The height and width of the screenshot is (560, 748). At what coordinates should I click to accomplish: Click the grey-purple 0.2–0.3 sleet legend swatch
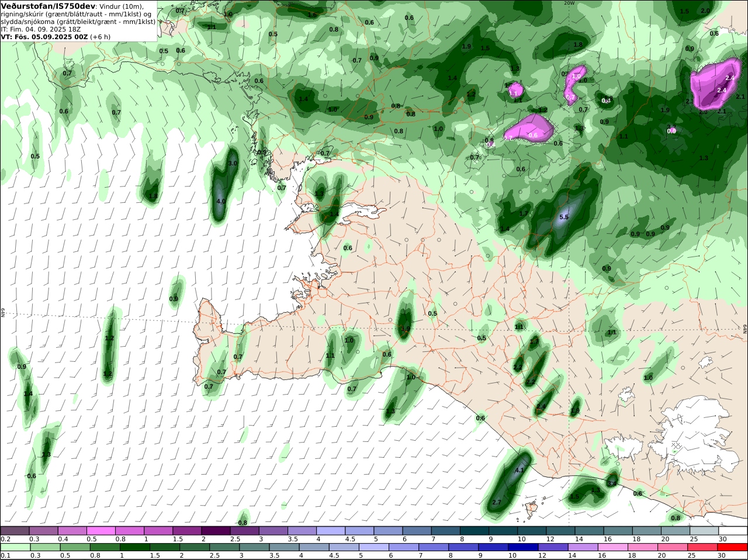pyautogui.click(x=15, y=531)
